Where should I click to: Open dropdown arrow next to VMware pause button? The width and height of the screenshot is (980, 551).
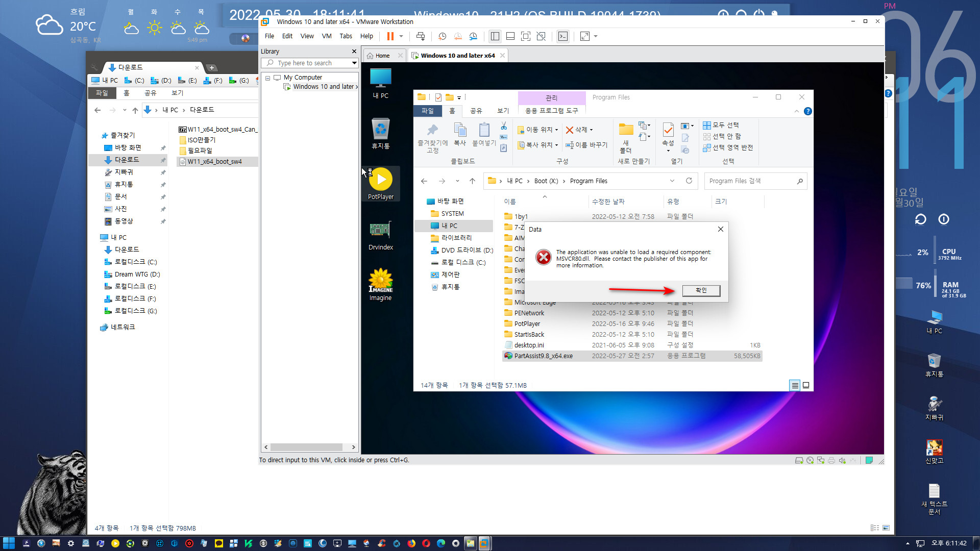coord(401,36)
